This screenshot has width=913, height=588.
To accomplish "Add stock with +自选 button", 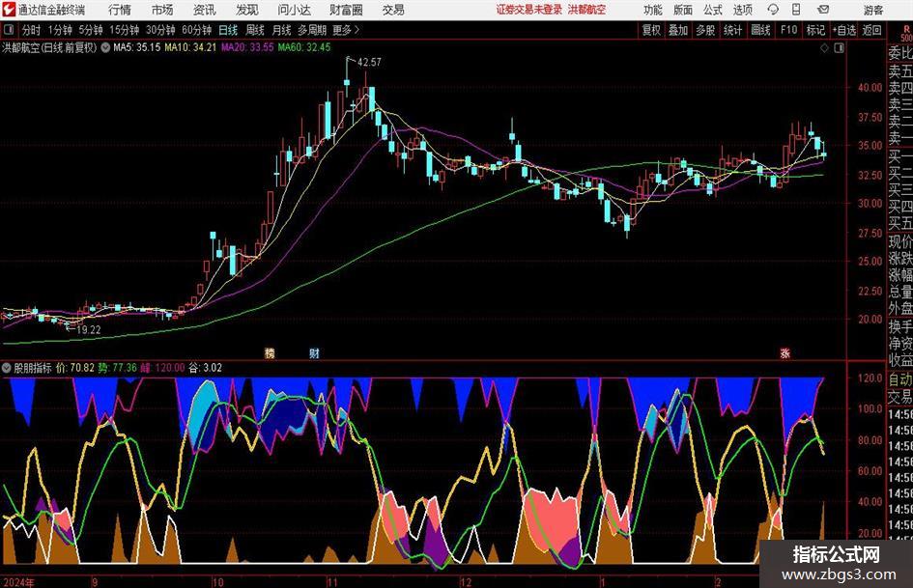I will coord(844,30).
